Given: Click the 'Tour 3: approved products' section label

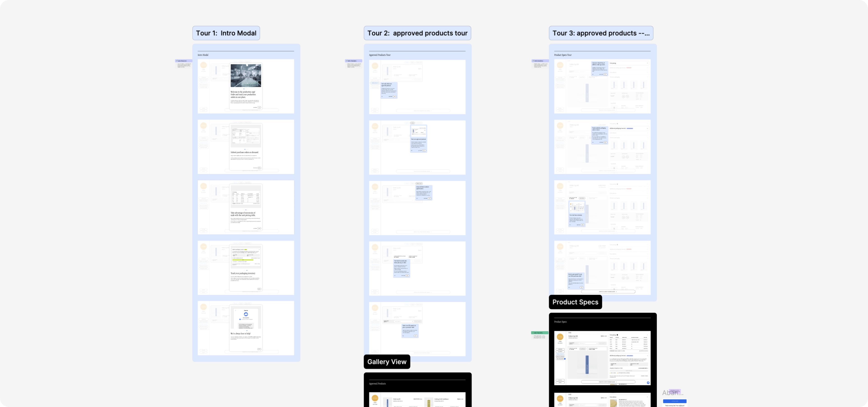Looking at the screenshot, I should click(x=601, y=33).
